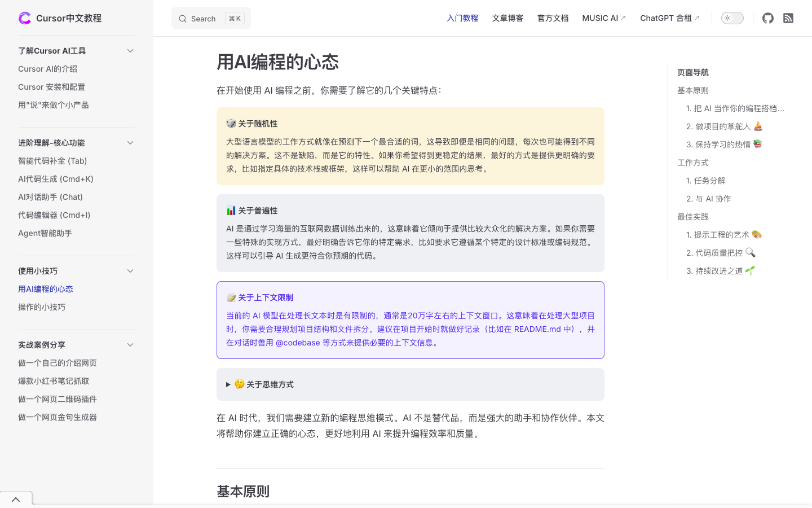Collapse the 使用小技巧 sidebar section
The image size is (812, 508).
coord(130,271)
